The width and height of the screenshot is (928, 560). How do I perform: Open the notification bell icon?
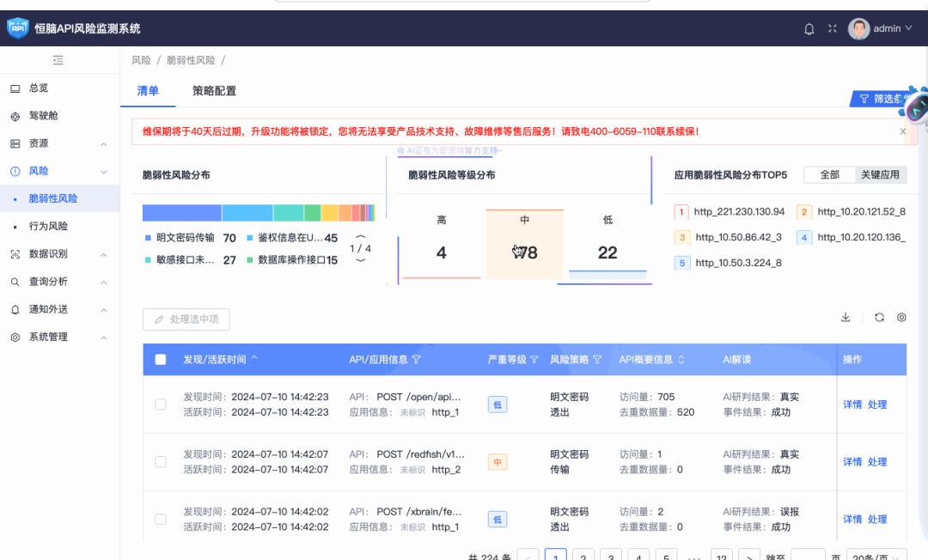tap(809, 29)
